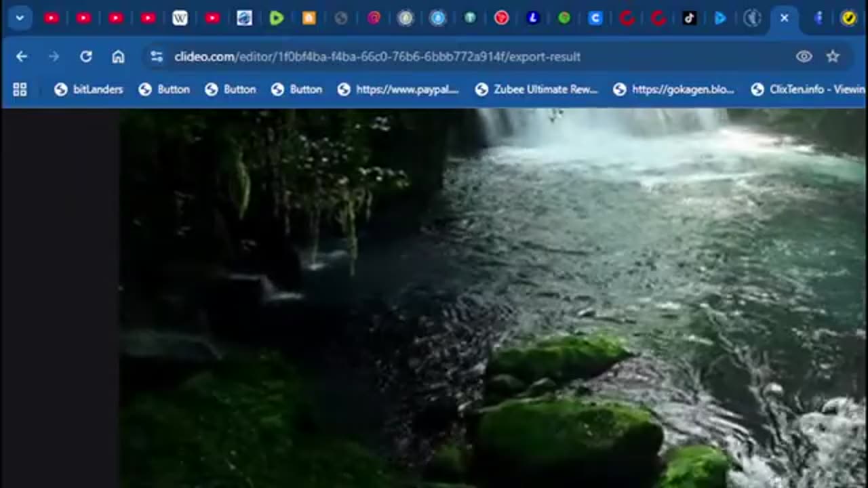The height and width of the screenshot is (488, 868).
Task: Switch to the blue figure icon tab
Action: [x=818, y=18]
